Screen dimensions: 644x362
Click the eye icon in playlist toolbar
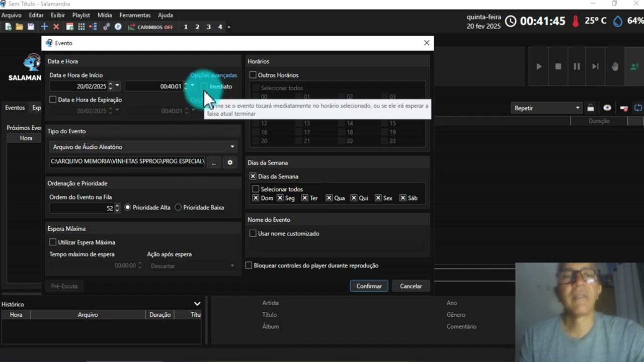[x=607, y=108]
